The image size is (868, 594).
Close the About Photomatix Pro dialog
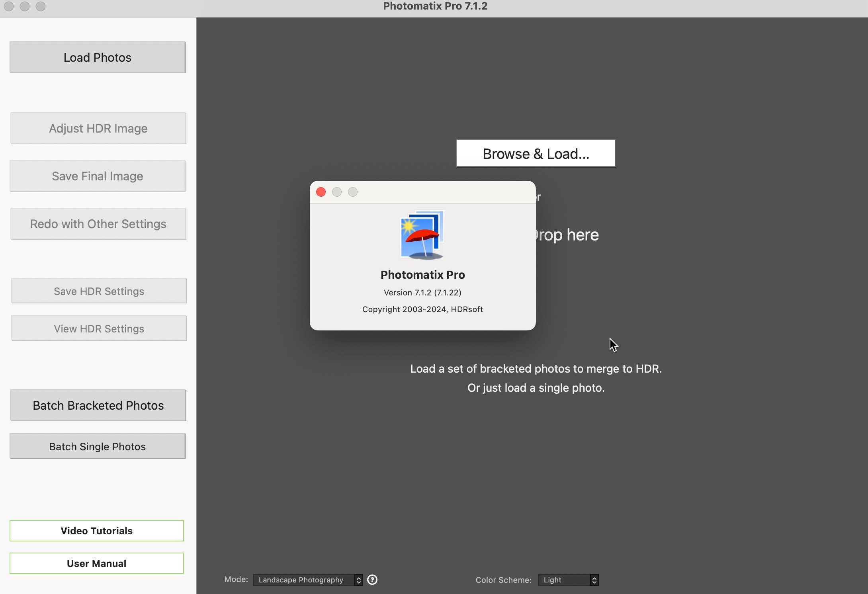pyautogui.click(x=321, y=192)
